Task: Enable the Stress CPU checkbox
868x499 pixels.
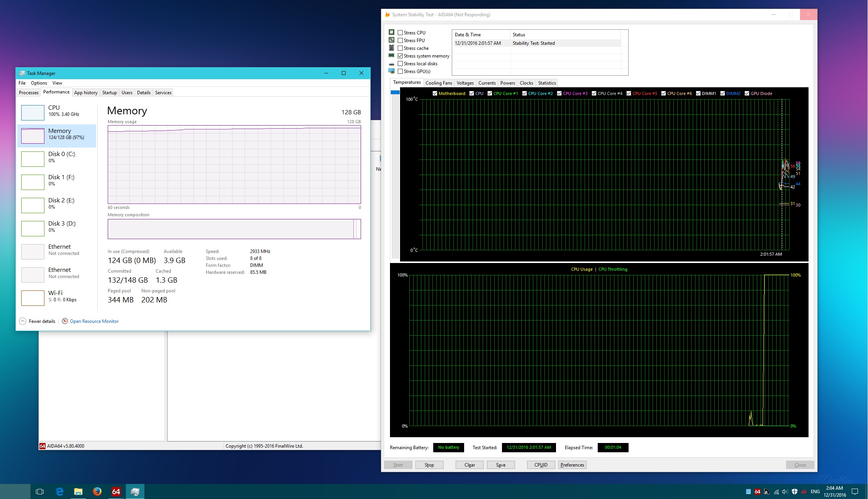Action: [x=400, y=33]
